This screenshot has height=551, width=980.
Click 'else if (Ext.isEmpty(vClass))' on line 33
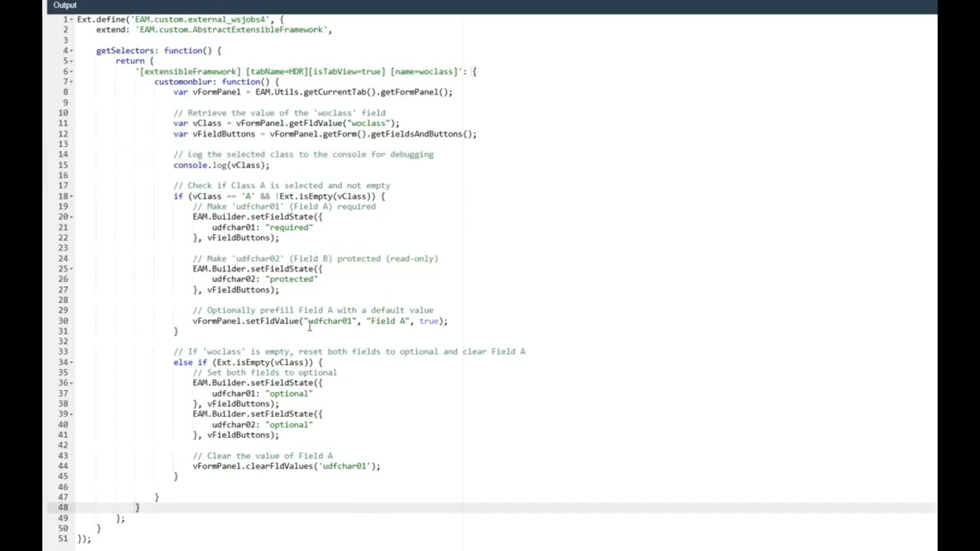pos(243,363)
